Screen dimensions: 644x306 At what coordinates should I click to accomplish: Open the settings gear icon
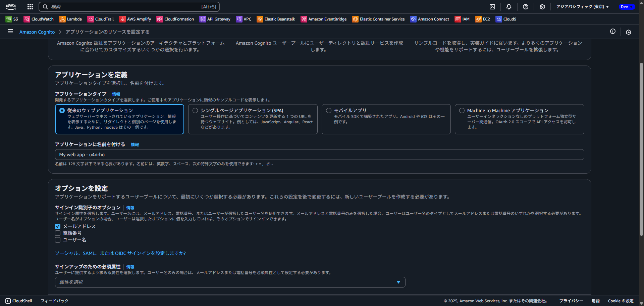pos(542,7)
